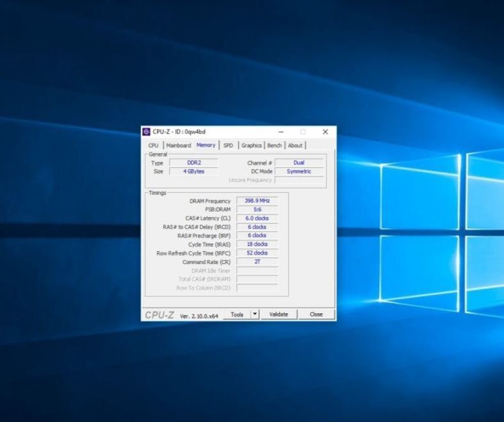Viewport: 504px width, 422px height.
Task: Click the CPU-Z app icon in title bar
Action: click(x=146, y=132)
